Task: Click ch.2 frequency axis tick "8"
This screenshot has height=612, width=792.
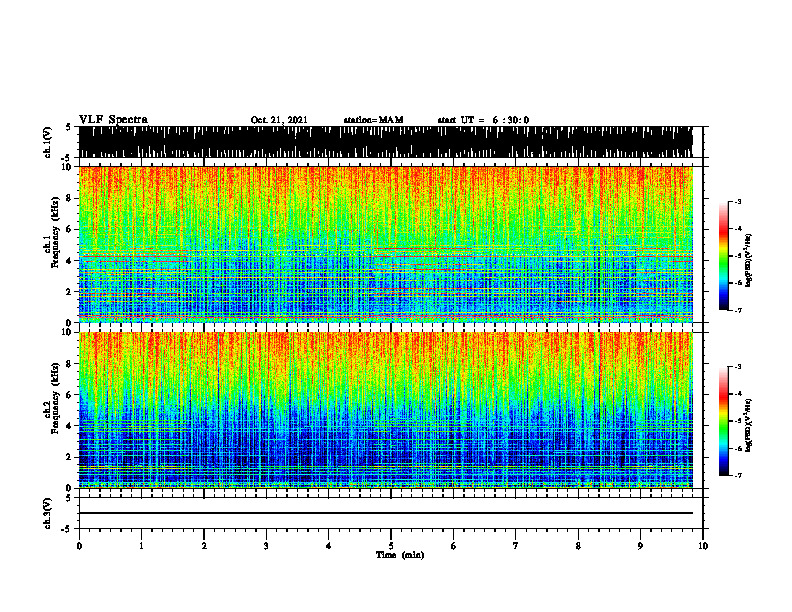Action: [x=69, y=364]
